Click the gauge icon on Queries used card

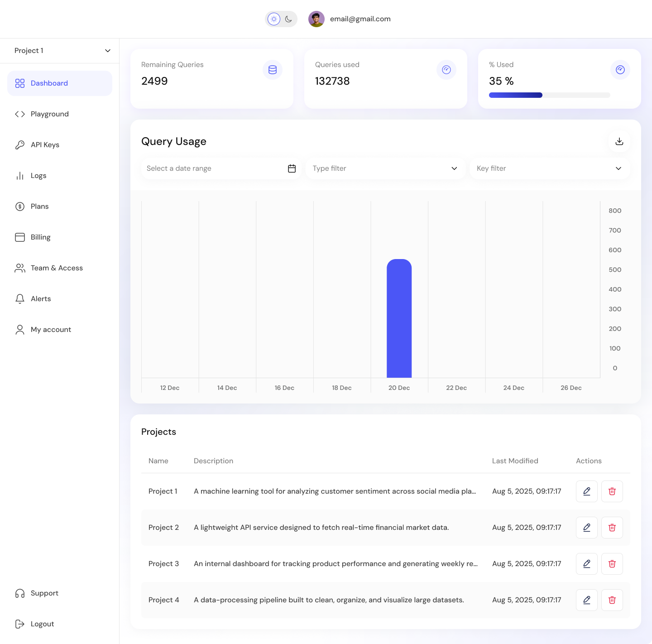(446, 70)
